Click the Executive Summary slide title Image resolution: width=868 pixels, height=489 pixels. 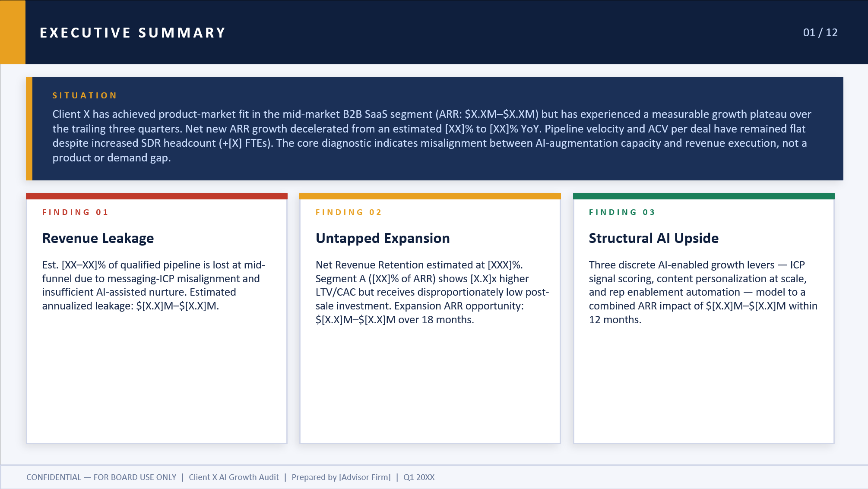(x=133, y=33)
